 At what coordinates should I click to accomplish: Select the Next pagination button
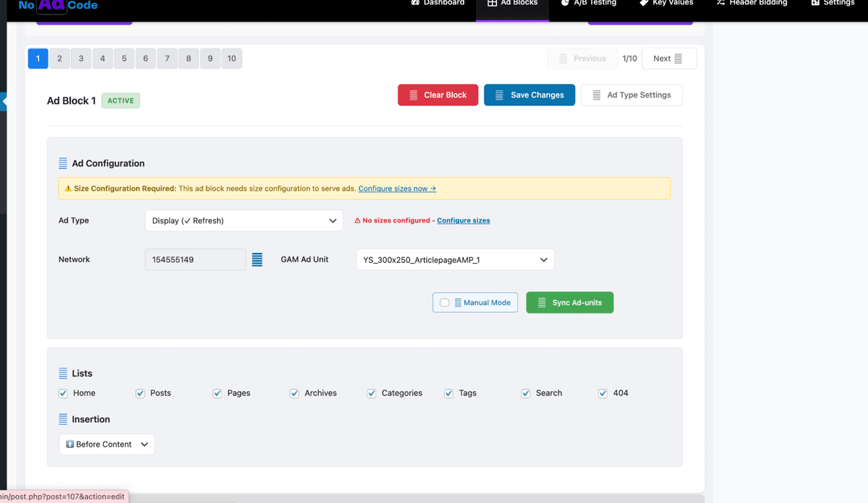click(x=669, y=58)
